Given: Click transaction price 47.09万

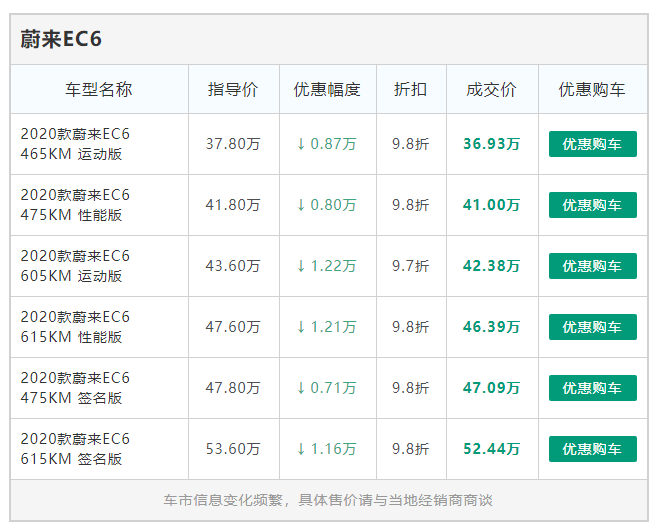Looking at the screenshot, I should coord(492,388).
